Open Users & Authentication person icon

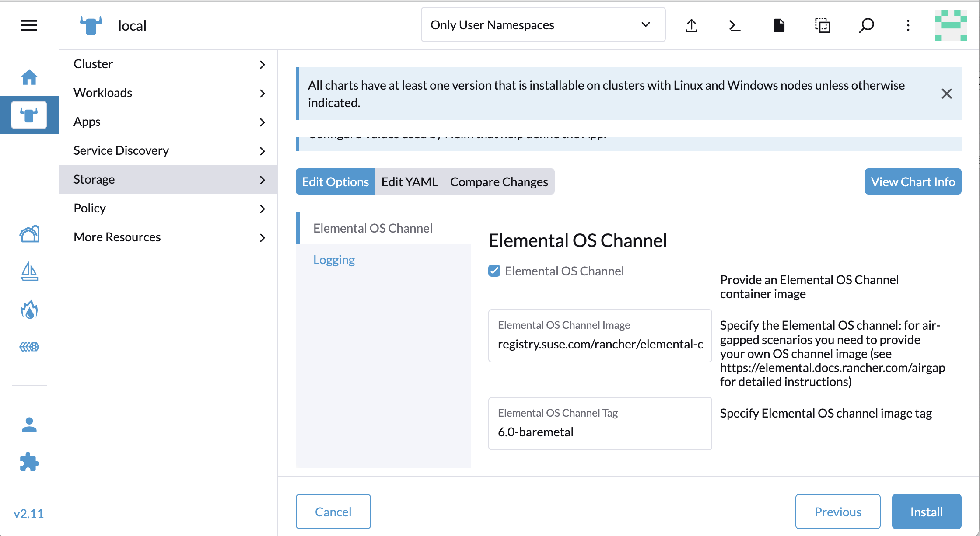pos(29,425)
